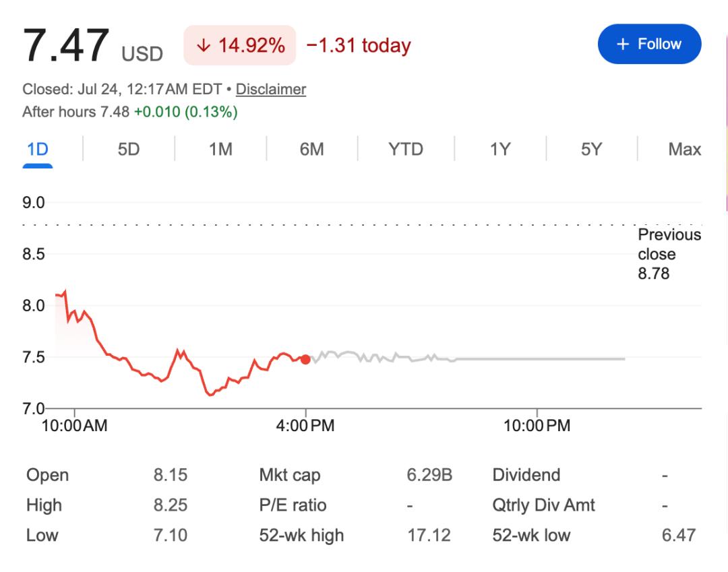Switch to the 1M chart tab

220,150
